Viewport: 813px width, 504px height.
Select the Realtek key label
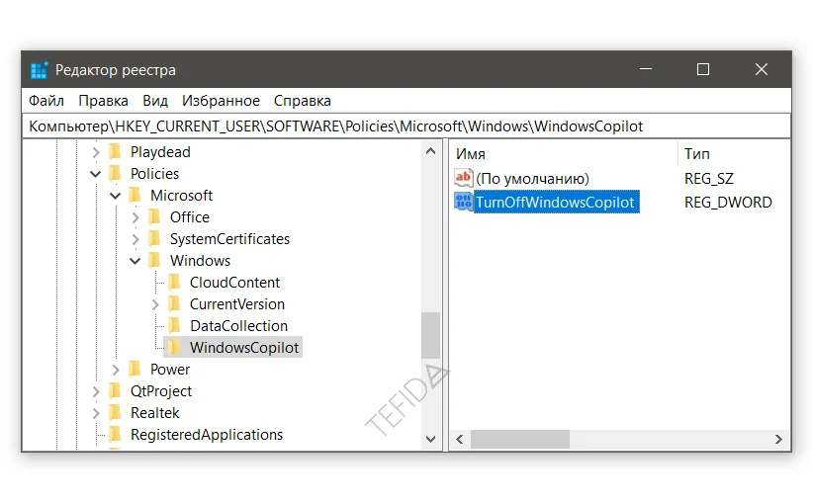click(154, 413)
